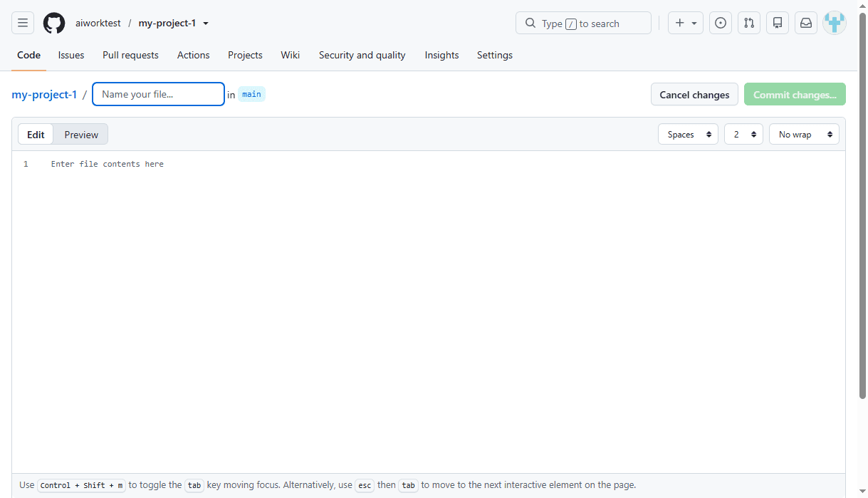Image resolution: width=868 pixels, height=498 pixels.
Task: Focus the Name your file input
Action: click(158, 94)
